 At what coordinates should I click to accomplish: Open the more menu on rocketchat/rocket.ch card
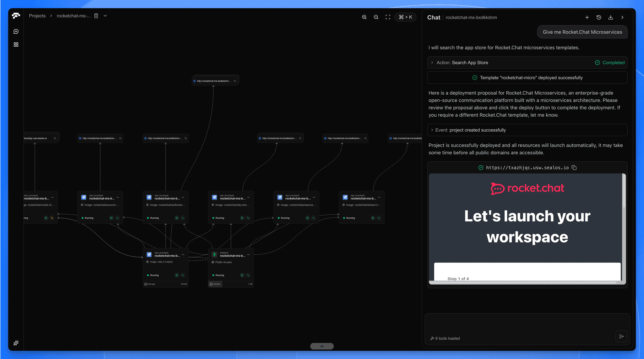coord(52,197)
